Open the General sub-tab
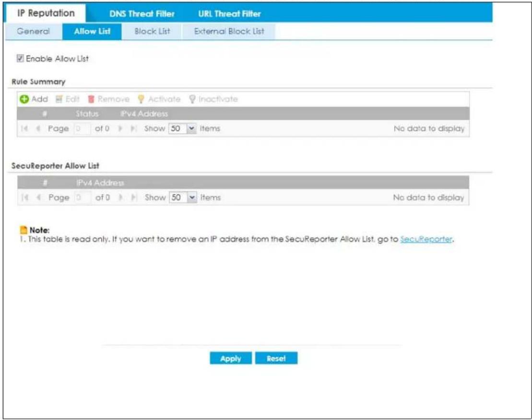The height and width of the screenshot is (420, 532). pos(33,31)
